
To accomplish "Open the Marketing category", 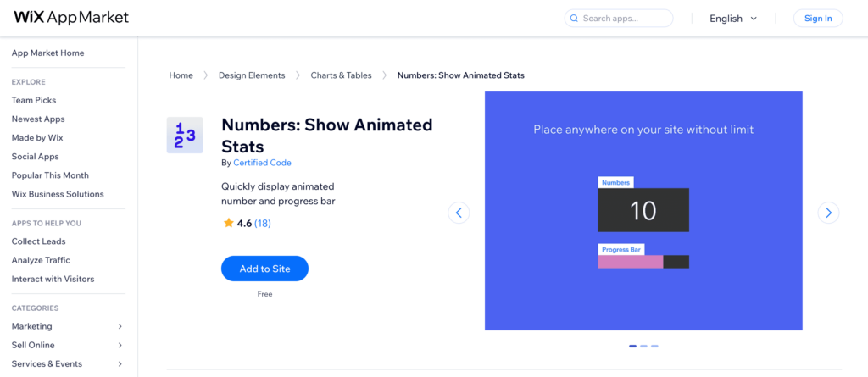I will pyautogui.click(x=31, y=327).
